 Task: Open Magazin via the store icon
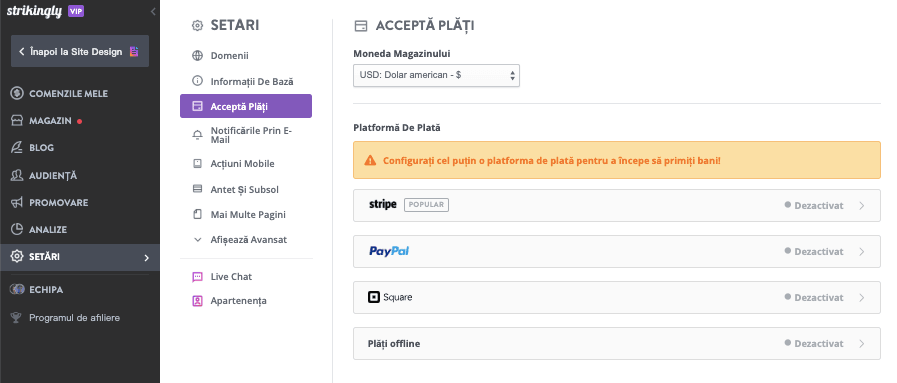pyautogui.click(x=17, y=121)
